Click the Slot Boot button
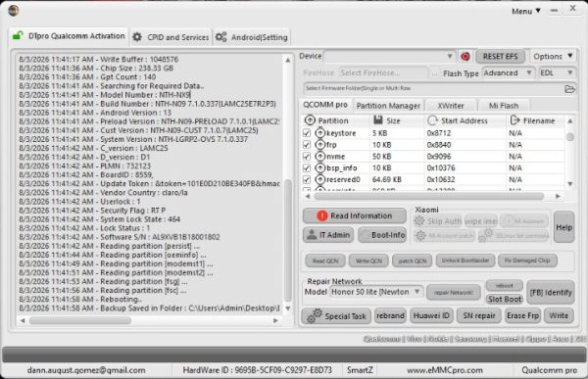Image resolution: width=588 pixels, height=379 pixels. 505,299
